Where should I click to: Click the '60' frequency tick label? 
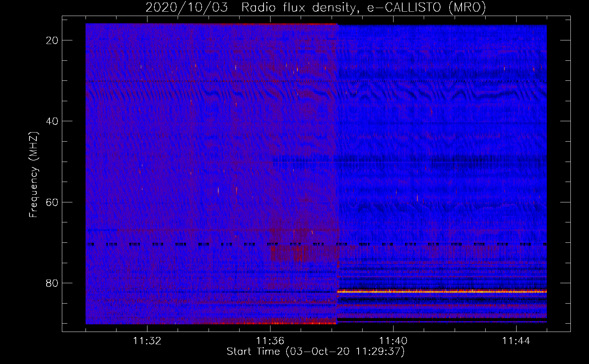click(x=52, y=202)
